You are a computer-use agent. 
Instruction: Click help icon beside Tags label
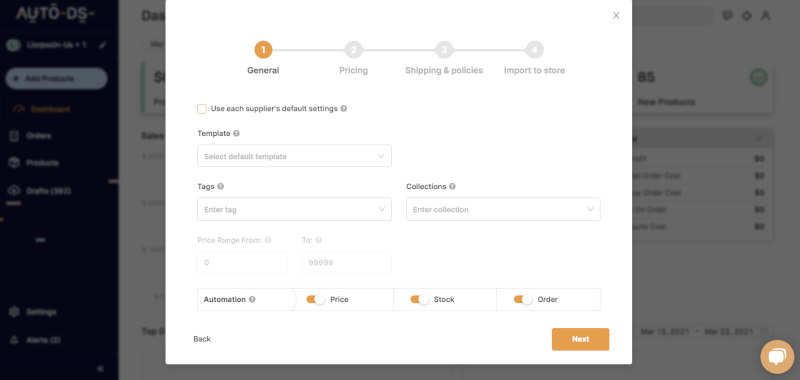[220, 187]
